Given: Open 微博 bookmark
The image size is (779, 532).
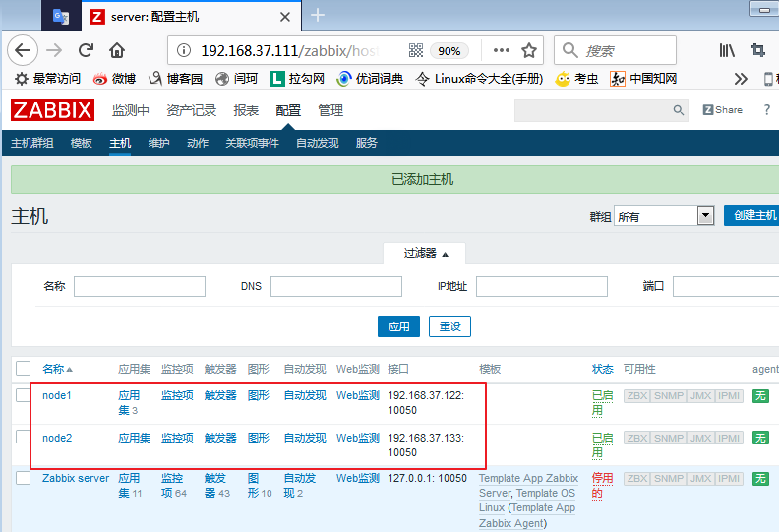Looking at the screenshot, I should pyautogui.click(x=114, y=79).
